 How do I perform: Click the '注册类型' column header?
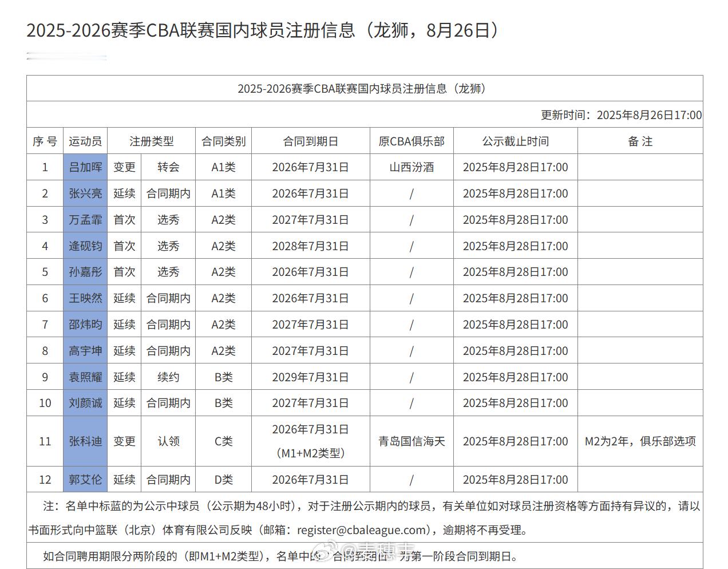tap(152, 141)
